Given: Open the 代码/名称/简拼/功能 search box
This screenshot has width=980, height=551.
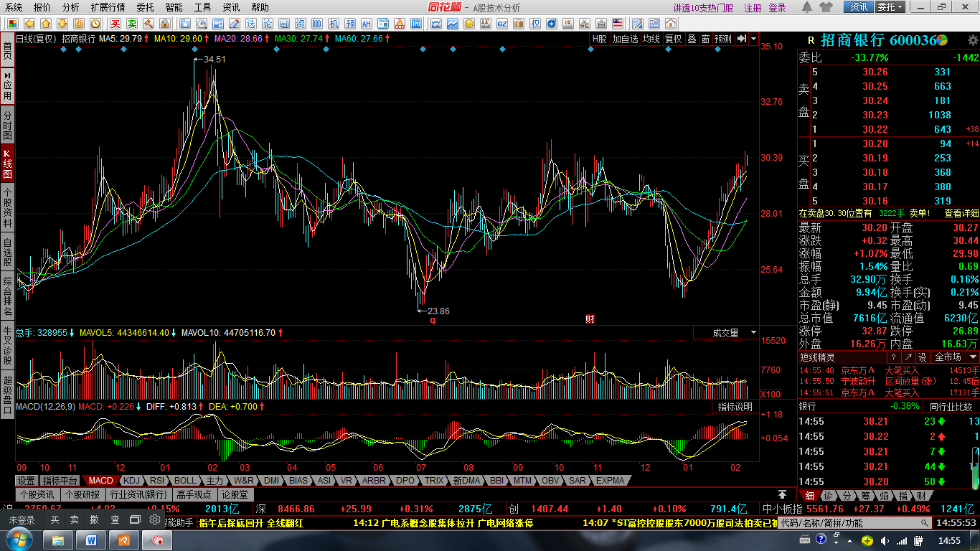Looking at the screenshot, I should tap(854, 523).
